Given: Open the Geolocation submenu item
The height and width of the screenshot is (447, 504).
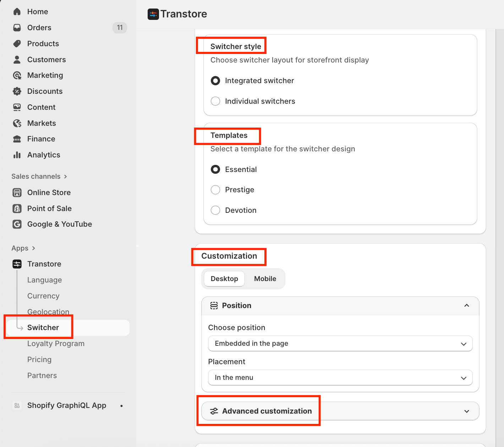Looking at the screenshot, I should pyautogui.click(x=48, y=312).
